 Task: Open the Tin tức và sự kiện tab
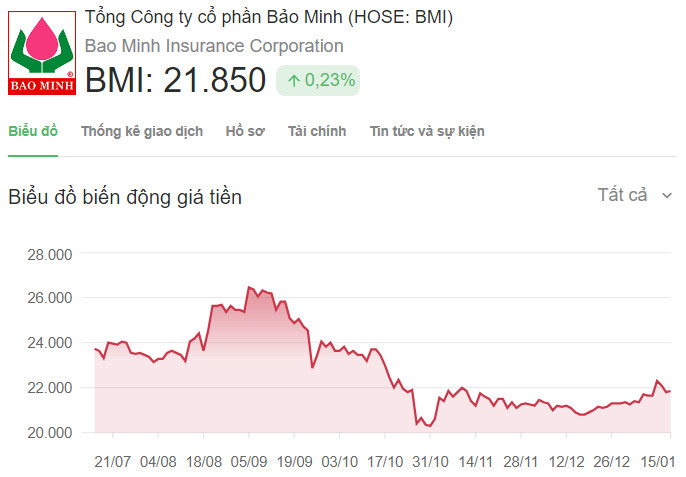pos(427,131)
